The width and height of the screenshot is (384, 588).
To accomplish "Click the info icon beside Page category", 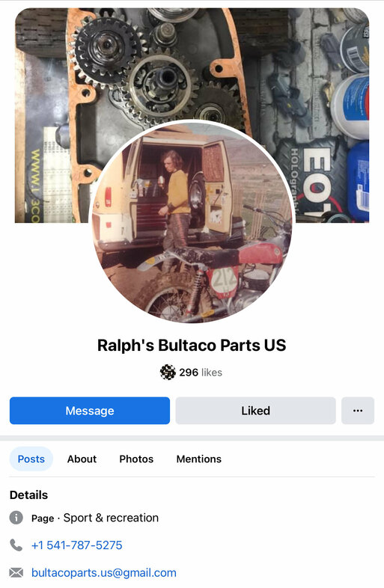I will 16,518.
